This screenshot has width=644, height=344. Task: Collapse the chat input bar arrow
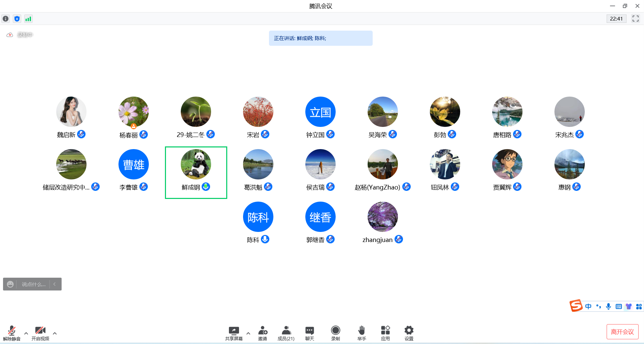click(x=55, y=284)
